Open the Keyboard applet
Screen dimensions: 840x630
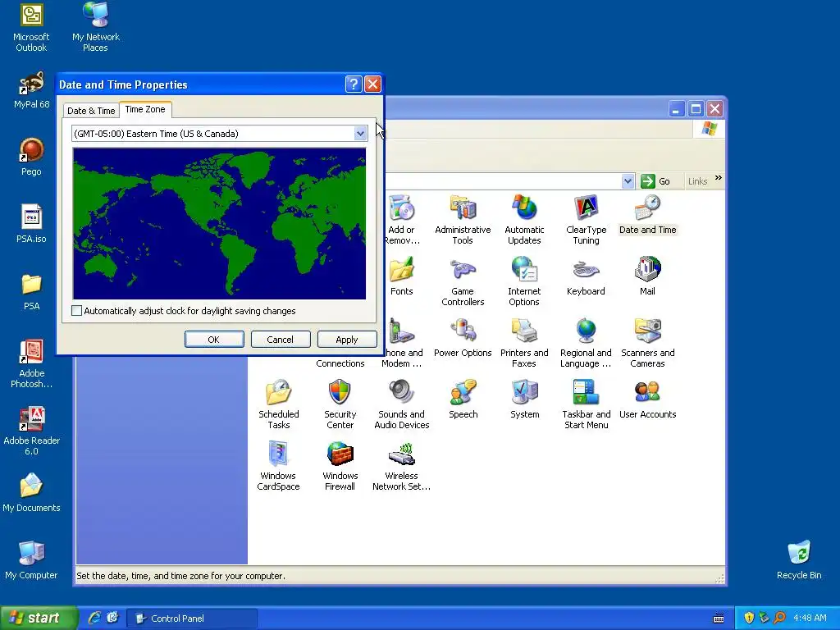[586, 276]
